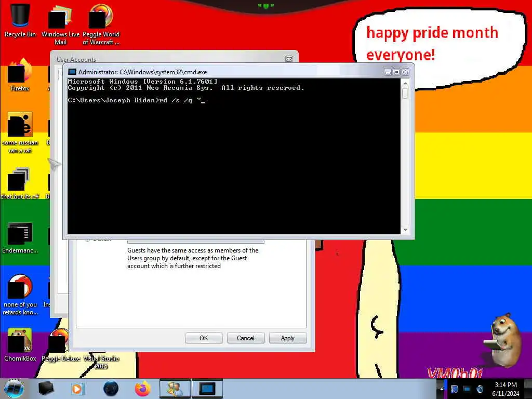Switch to User Accounts taskbar button
Viewport: 532px width, 399px height.
point(175,389)
